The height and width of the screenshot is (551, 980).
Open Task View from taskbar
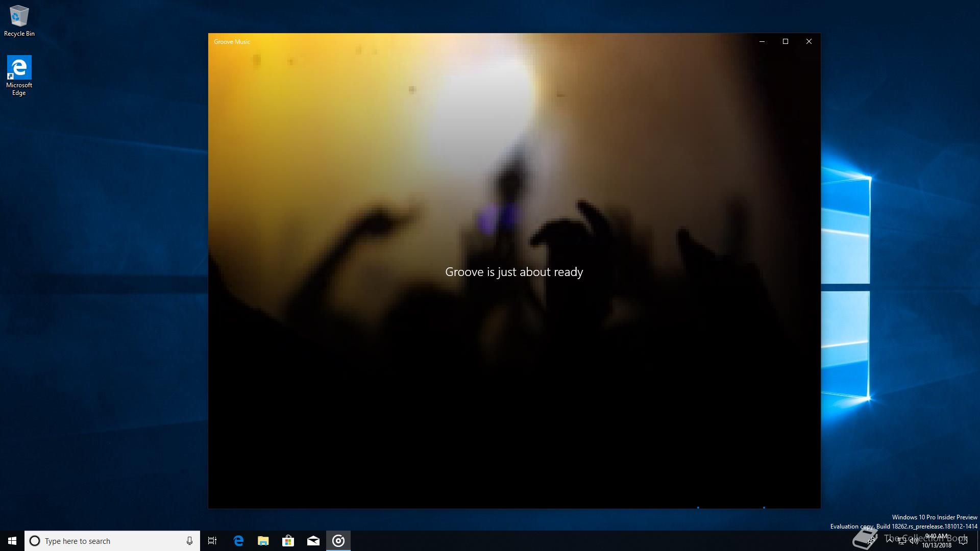tap(212, 541)
